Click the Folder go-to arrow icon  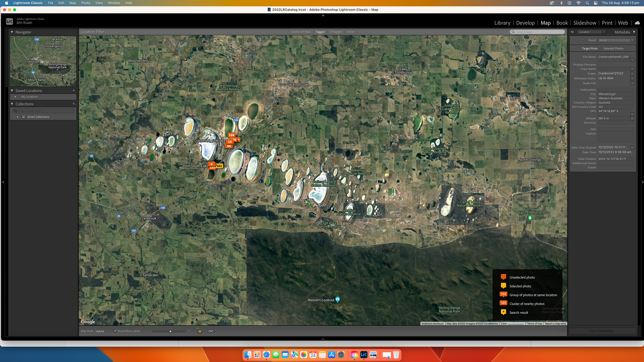point(632,73)
